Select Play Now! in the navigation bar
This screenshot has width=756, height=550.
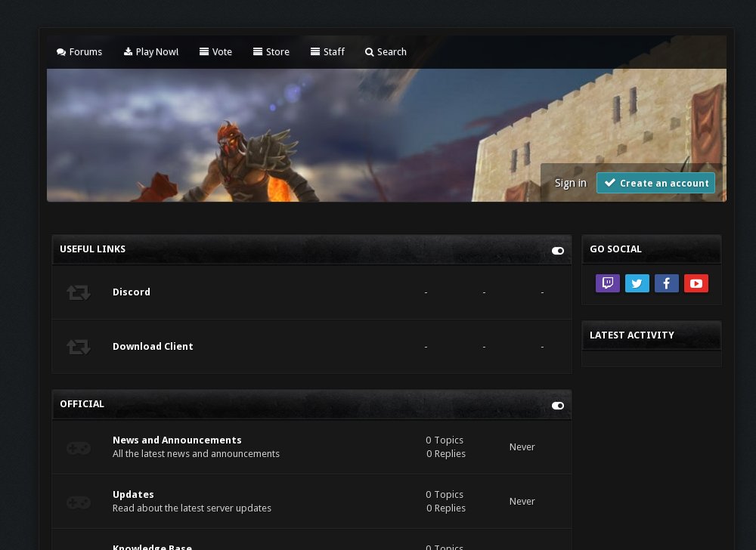151,52
